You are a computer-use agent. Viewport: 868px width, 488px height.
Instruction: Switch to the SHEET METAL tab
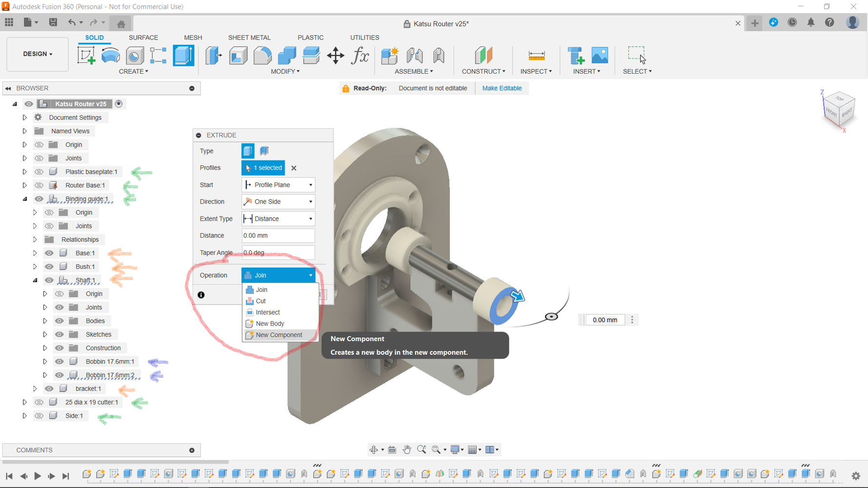click(x=249, y=38)
